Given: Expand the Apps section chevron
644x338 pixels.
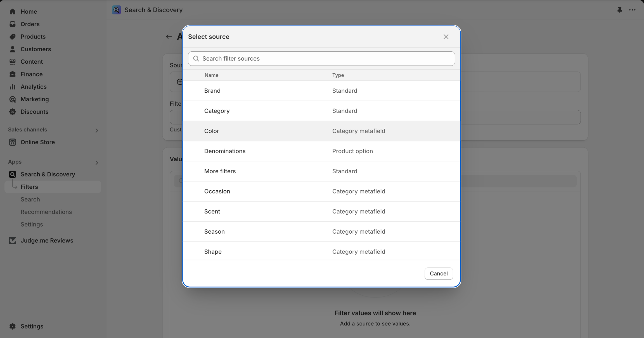Looking at the screenshot, I should [97, 162].
